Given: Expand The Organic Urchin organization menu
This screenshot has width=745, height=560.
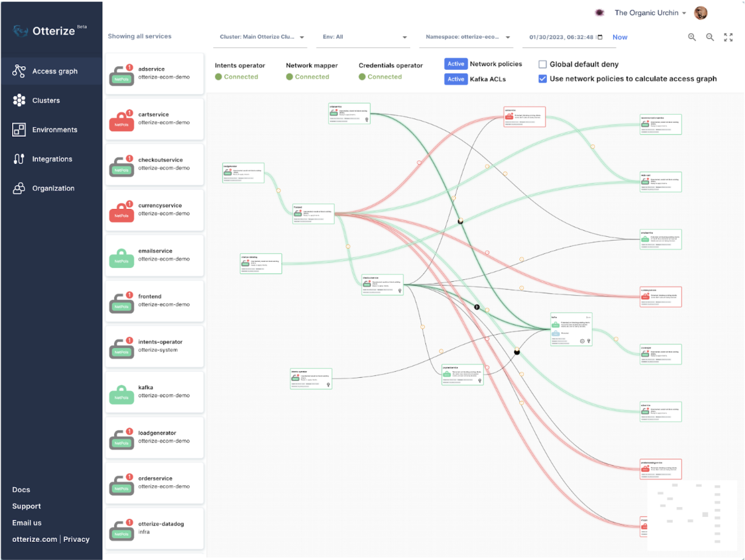Looking at the screenshot, I should (650, 13).
